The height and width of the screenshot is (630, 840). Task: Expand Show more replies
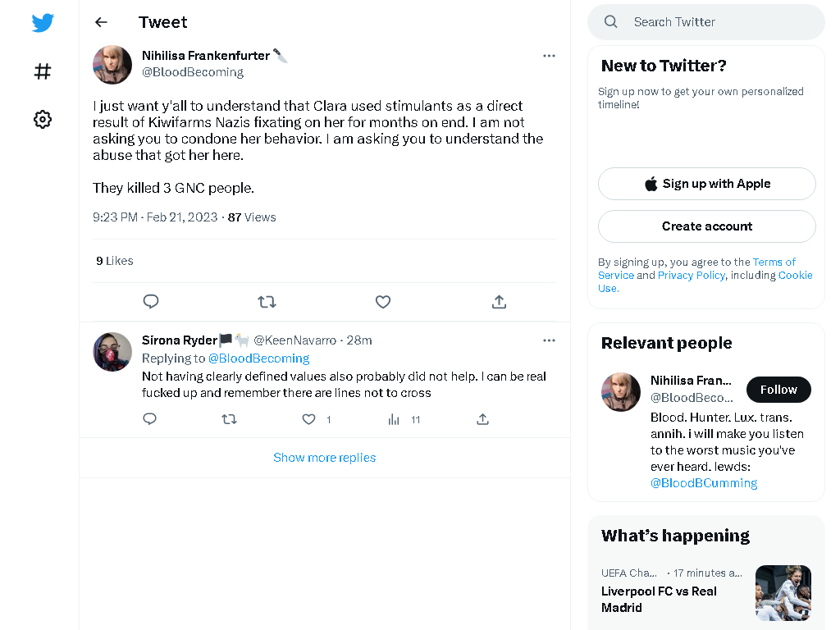click(x=325, y=458)
